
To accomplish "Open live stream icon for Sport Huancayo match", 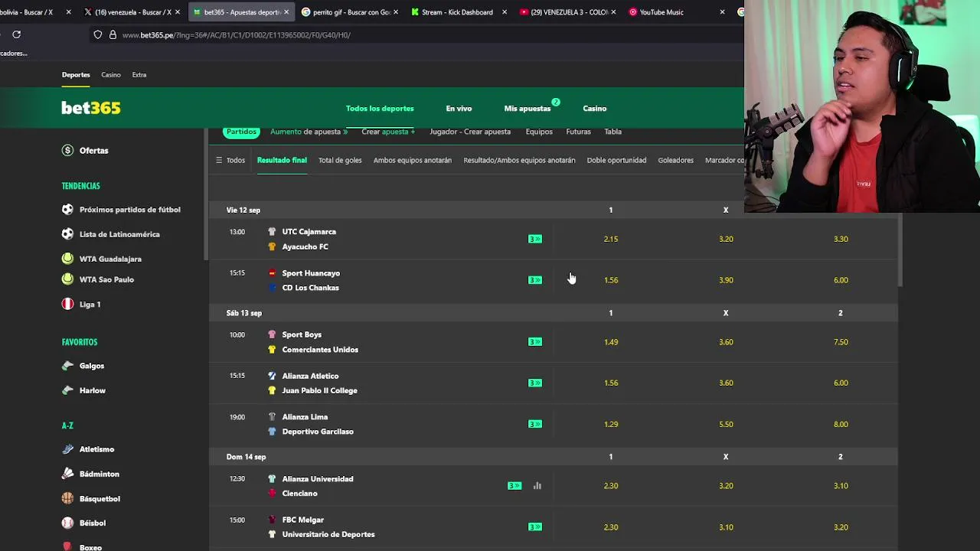I will [535, 280].
